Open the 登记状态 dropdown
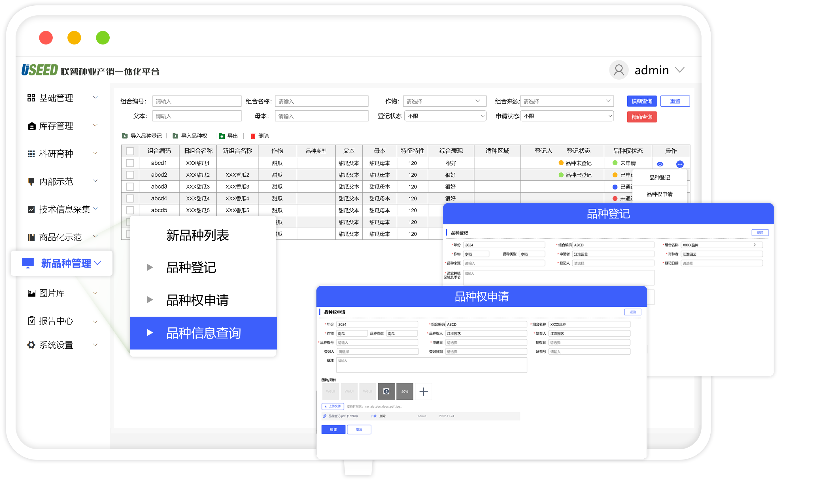835x504 pixels. [445, 116]
